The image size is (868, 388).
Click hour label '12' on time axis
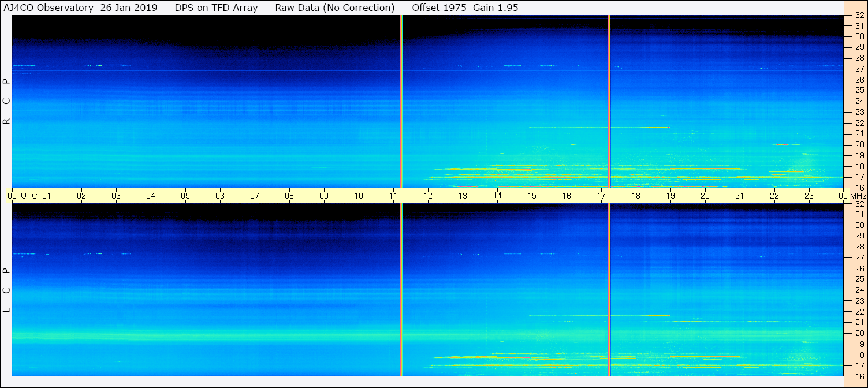tap(428, 196)
